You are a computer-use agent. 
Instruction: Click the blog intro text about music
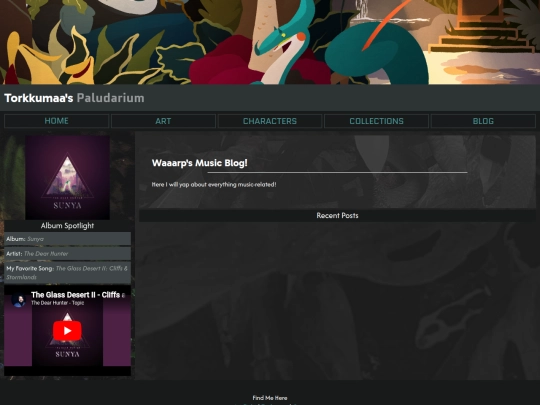coord(214,185)
